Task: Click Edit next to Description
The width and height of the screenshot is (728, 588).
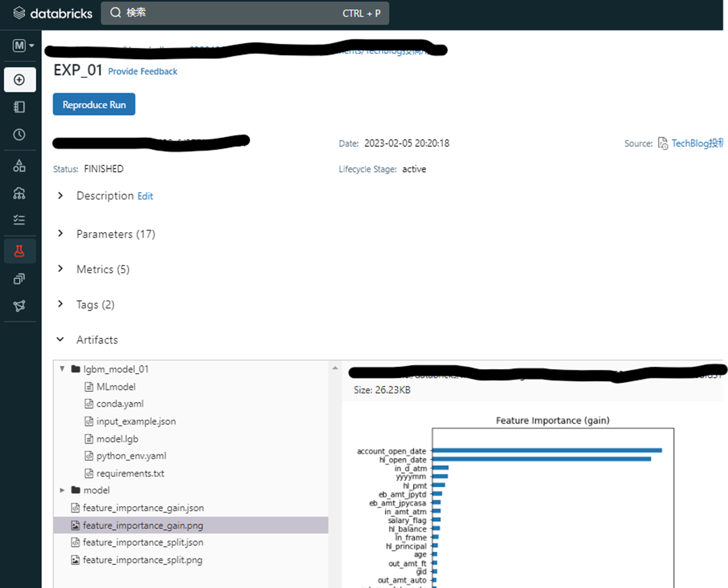Action: click(x=145, y=196)
